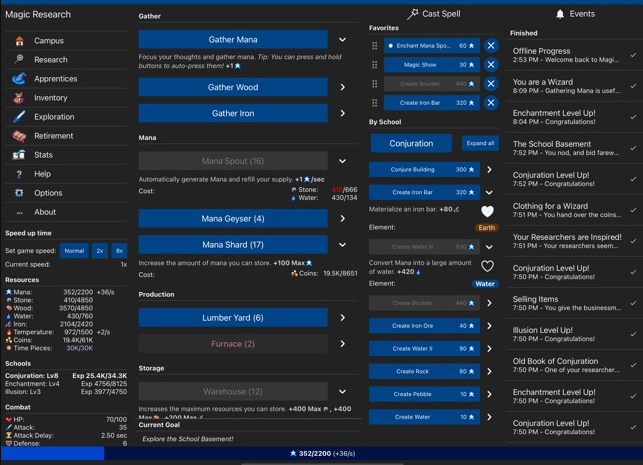Collapse Mana Spout details chevron
The height and width of the screenshot is (465, 643).
click(342, 161)
